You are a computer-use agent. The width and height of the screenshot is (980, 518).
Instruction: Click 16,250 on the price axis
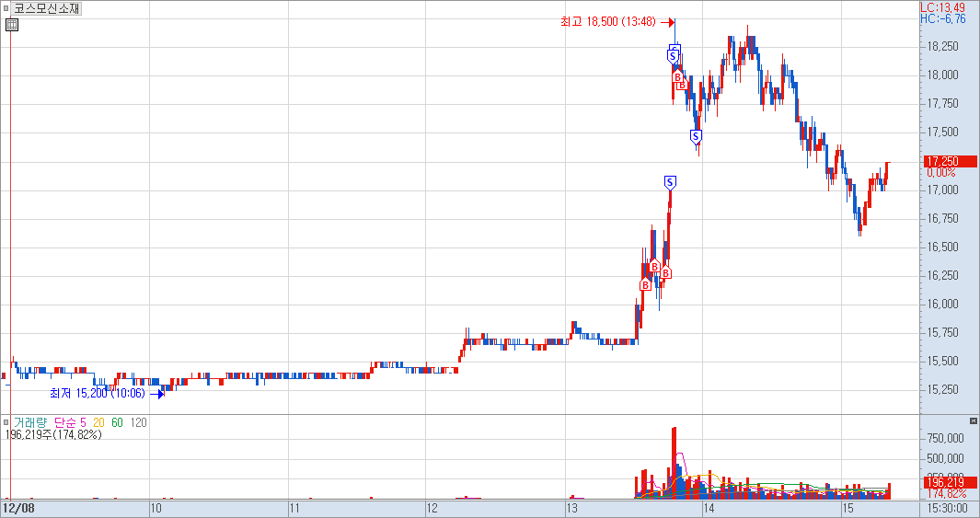(x=941, y=275)
